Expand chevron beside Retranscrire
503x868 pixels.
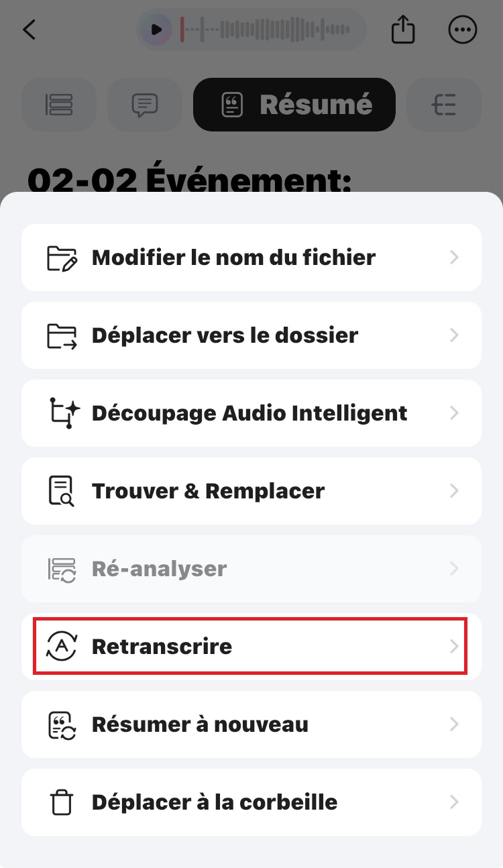point(454,647)
